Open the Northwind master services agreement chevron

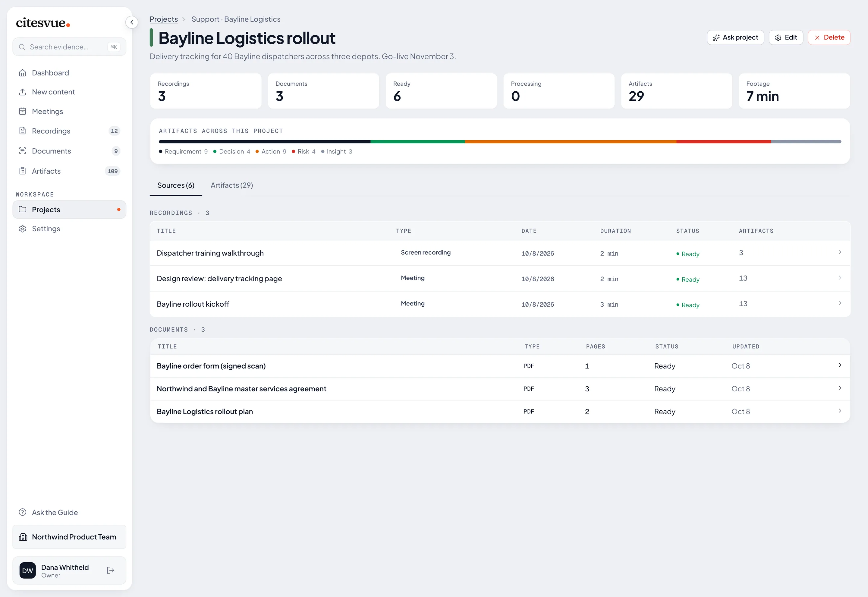[840, 388]
